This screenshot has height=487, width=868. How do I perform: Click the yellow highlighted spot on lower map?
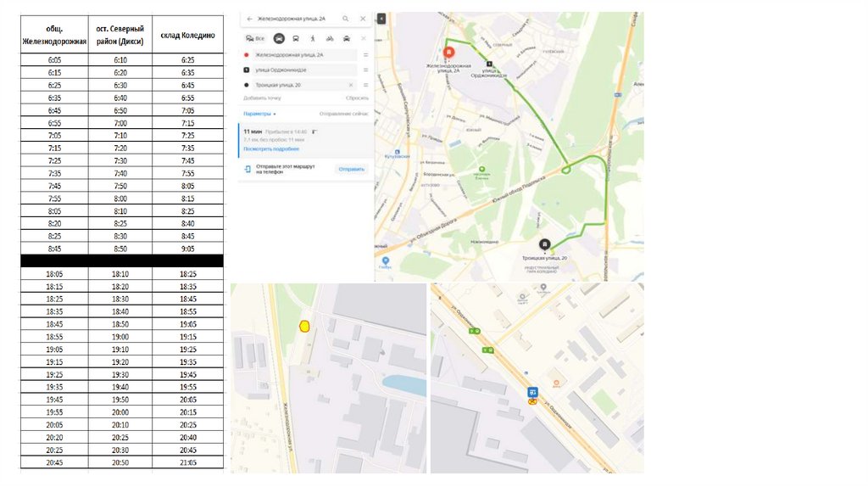[304, 327]
